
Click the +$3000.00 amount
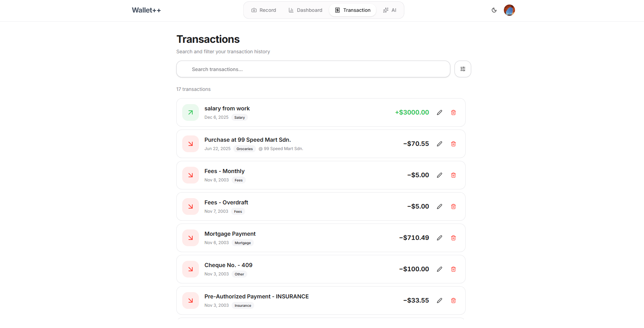(412, 112)
